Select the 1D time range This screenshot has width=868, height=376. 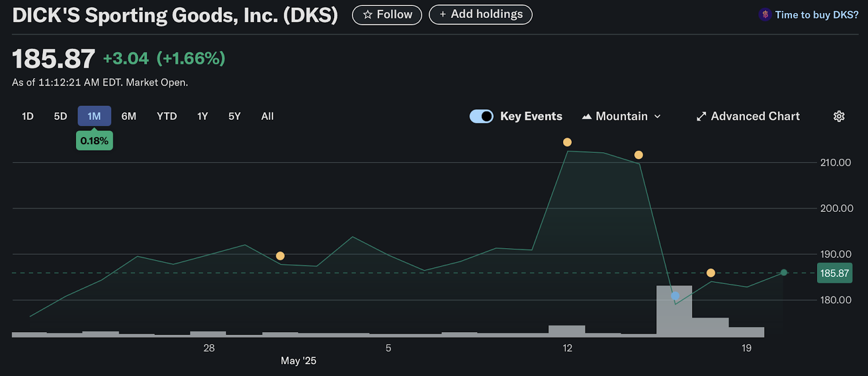click(x=28, y=116)
